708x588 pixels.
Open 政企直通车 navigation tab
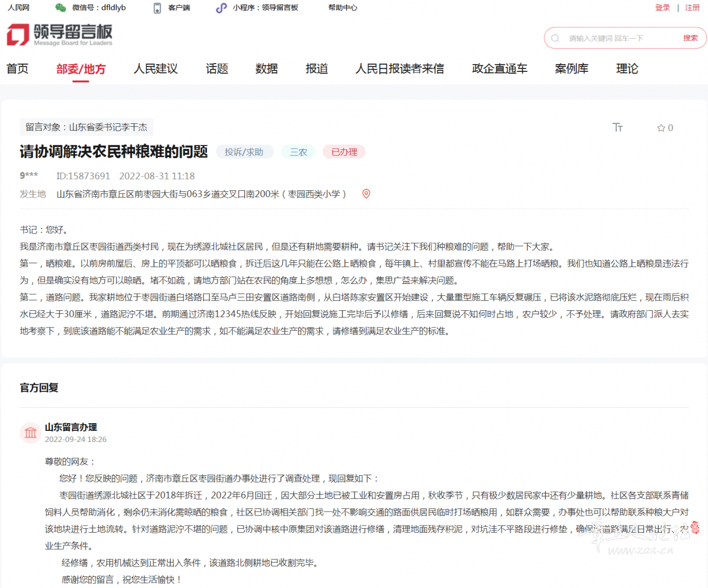(x=499, y=69)
